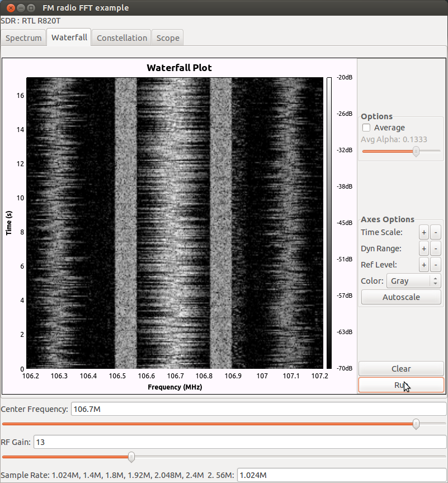The height and width of the screenshot is (483, 448).
Task: Decrease Dyn Range with minus button
Action: pos(436,248)
